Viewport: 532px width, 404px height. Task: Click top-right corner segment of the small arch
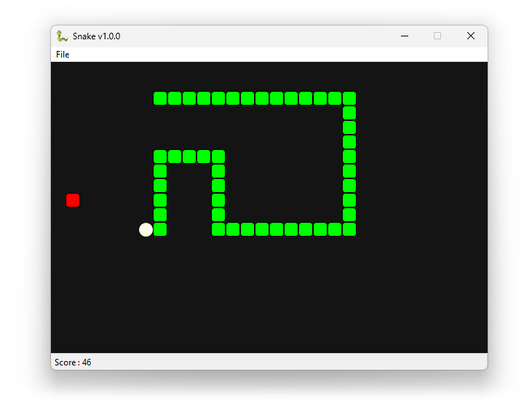218,157
